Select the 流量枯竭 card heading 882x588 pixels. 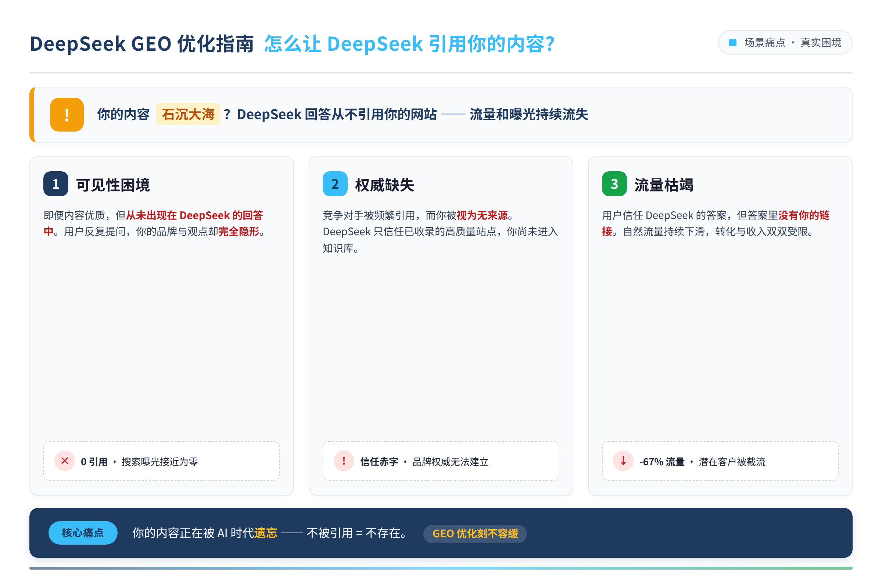(664, 184)
